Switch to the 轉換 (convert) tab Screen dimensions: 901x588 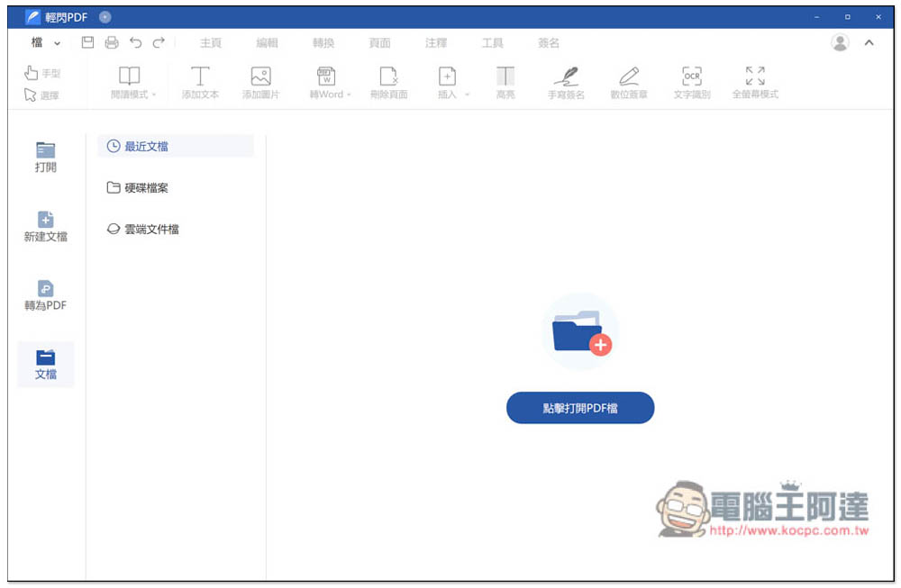click(323, 42)
